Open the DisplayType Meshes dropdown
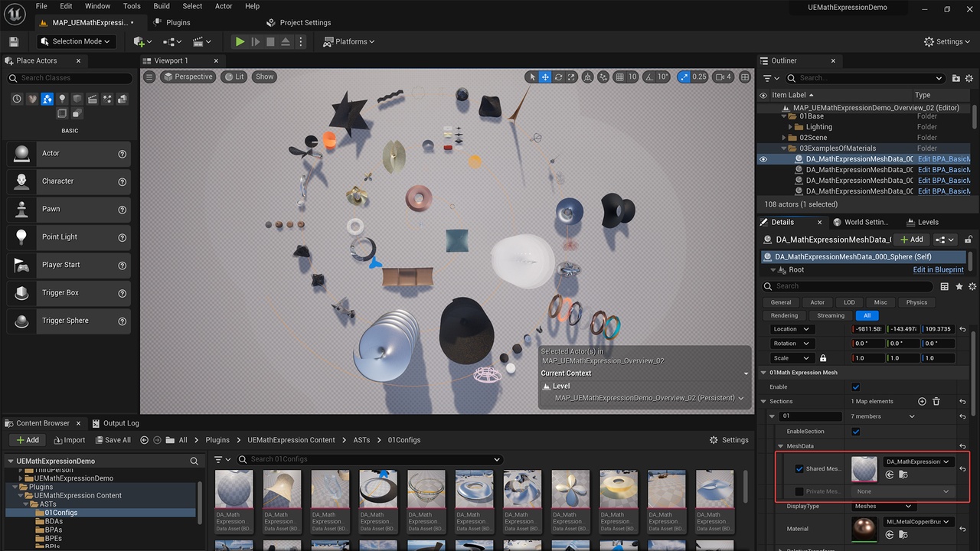 click(883, 507)
